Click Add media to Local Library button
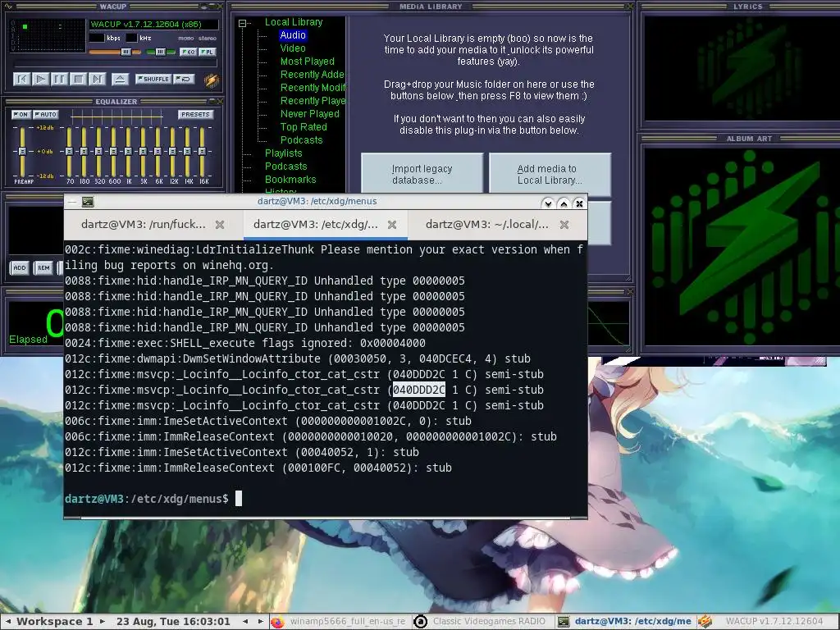This screenshot has height=630, width=840. click(550, 175)
